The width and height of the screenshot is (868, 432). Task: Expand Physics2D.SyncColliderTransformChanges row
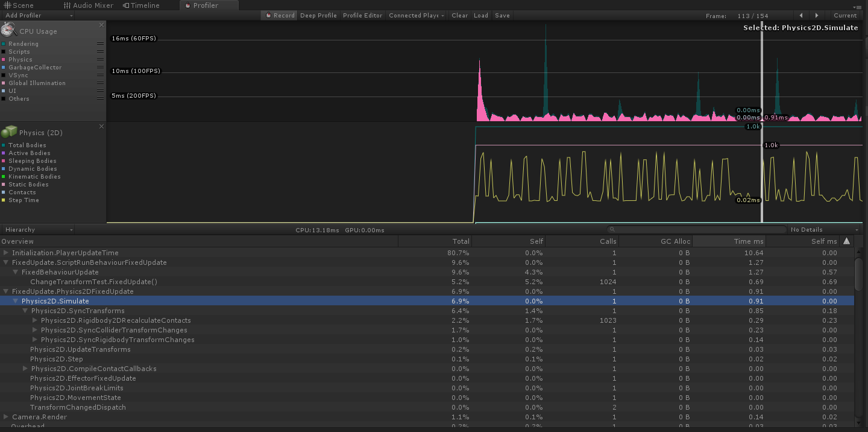point(35,330)
